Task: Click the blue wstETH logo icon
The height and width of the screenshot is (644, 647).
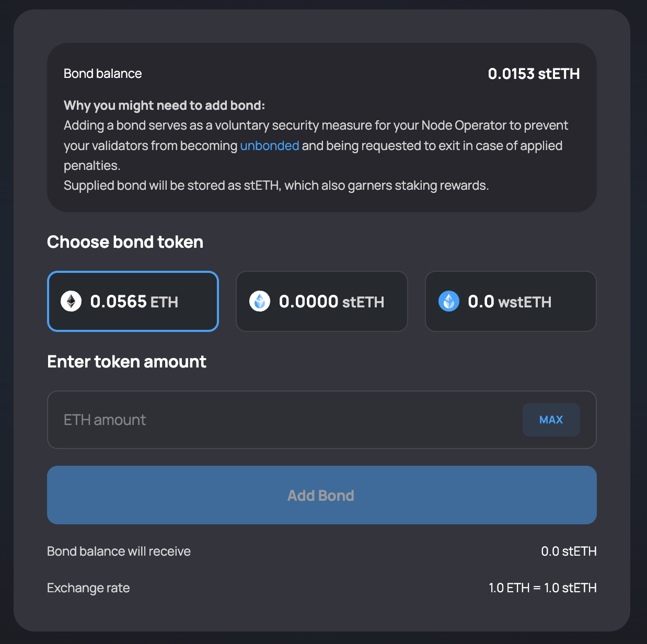Action: pos(449,302)
